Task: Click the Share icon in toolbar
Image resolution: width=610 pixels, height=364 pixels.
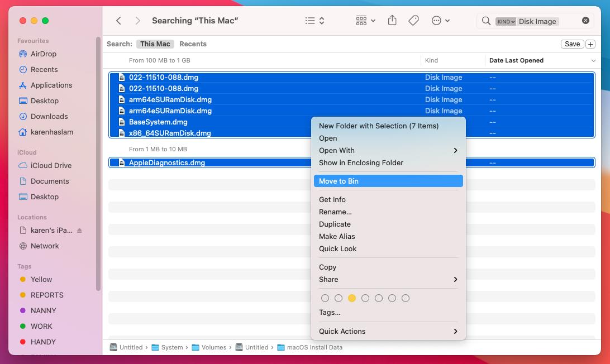Action: 392,21
